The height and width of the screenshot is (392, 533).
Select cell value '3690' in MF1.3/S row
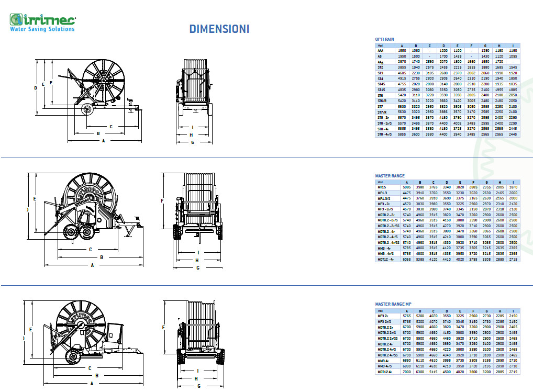[x=447, y=198]
